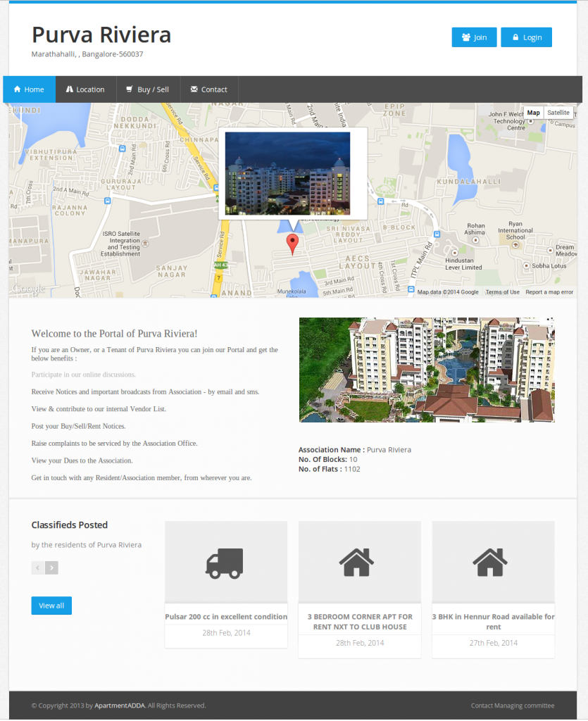Open the Contact page tab
The image size is (588, 721).
[209, 89]
